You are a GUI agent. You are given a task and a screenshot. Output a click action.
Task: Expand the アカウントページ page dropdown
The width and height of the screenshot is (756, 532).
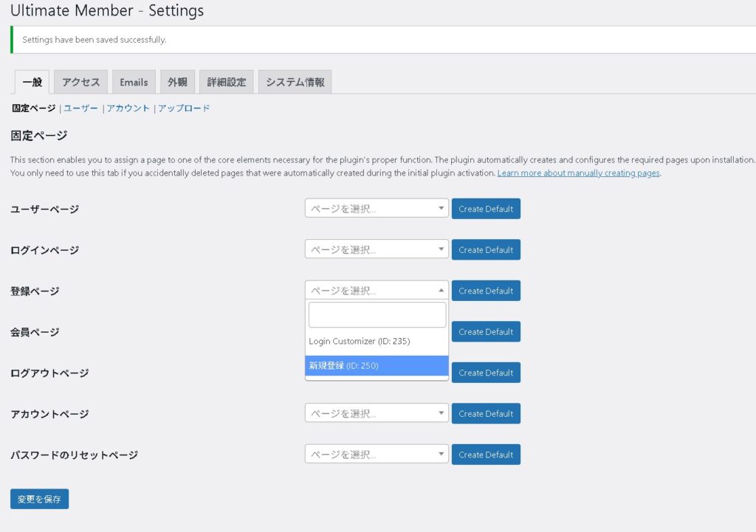coord(377,413)
